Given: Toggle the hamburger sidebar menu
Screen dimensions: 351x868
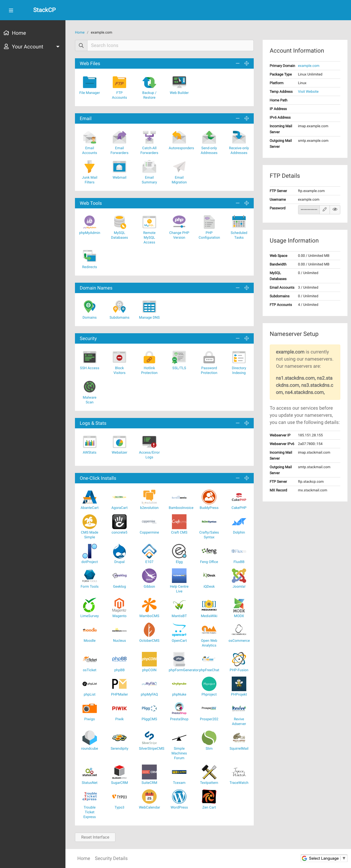Looking at the screenshot, I should click(11, 10).
